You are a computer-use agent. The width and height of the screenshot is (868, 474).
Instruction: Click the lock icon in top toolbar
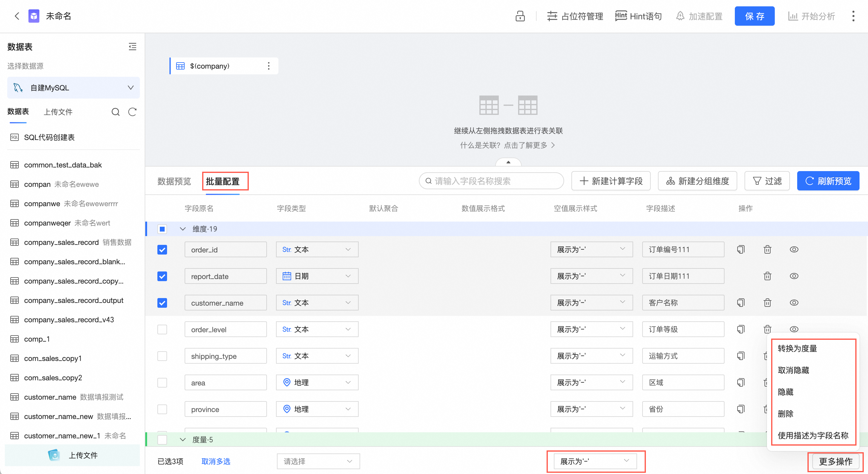pos(520,16)
